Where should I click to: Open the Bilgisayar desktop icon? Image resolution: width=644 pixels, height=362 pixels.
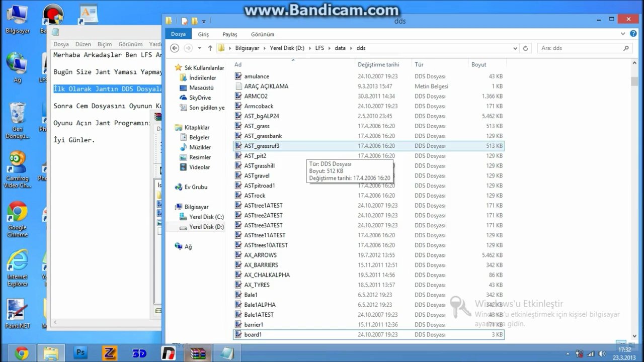17,19
